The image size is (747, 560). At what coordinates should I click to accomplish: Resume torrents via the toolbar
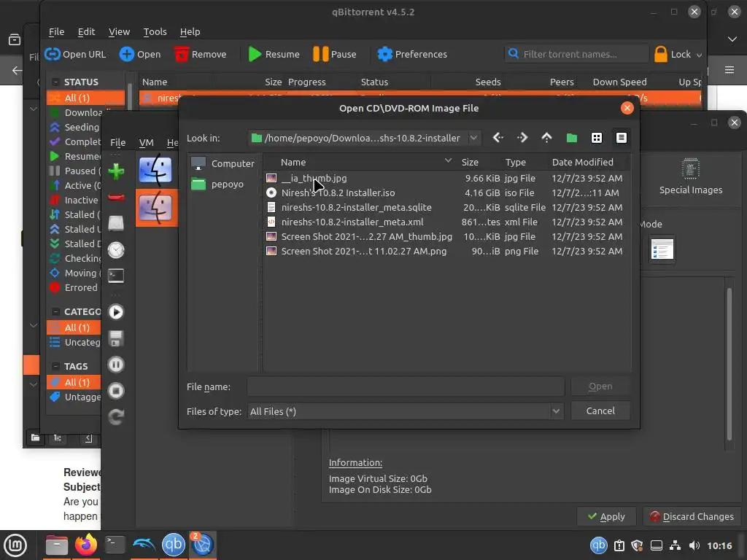(x=274, y=54)
